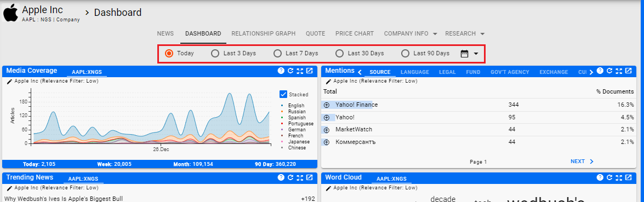Refresh the Mentions panel

[609, 71]
